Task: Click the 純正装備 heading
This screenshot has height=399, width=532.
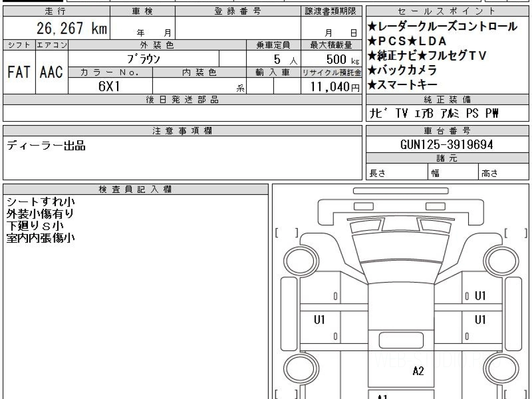Action: point(447,100)
